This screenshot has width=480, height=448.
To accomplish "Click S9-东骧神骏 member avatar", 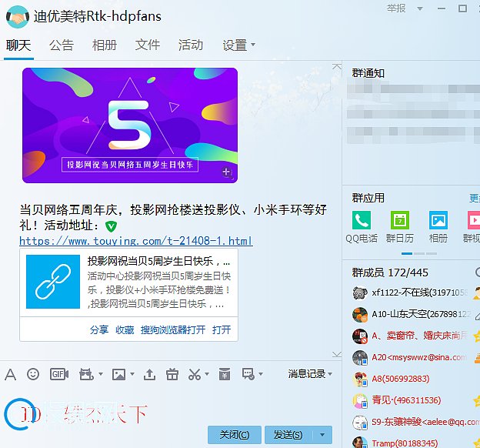I will pyautogui.click(x=360, y=423).
